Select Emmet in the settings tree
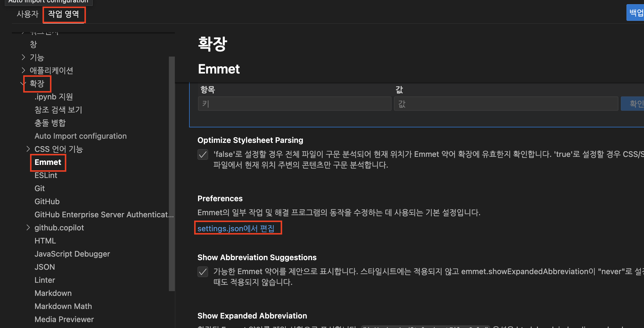 (48, 162)
